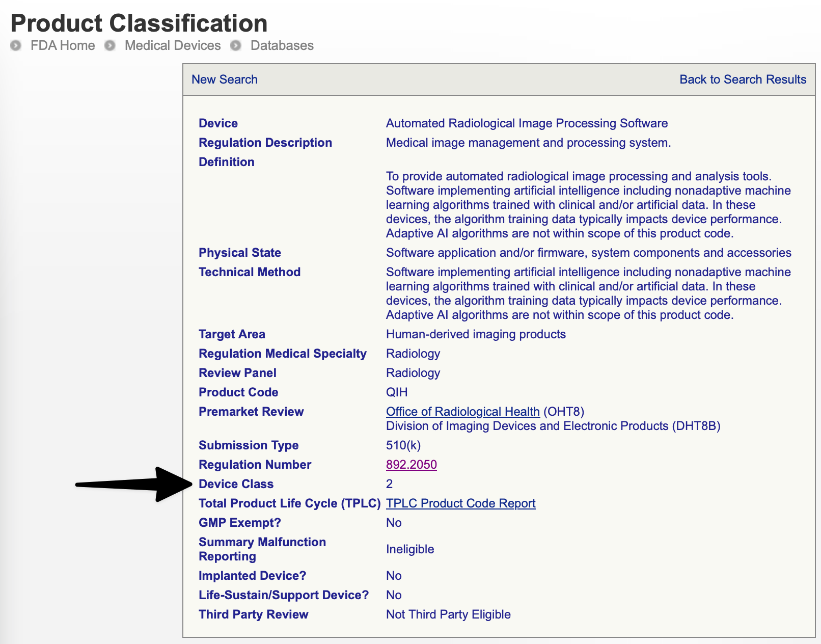Click the Automated Radiological Image Processing Software text
The width and height of the screenshot is (821, 644).
527,123
